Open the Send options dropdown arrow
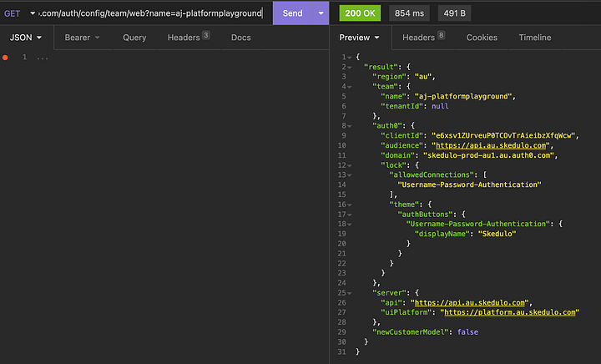 [x=321, y=13]
